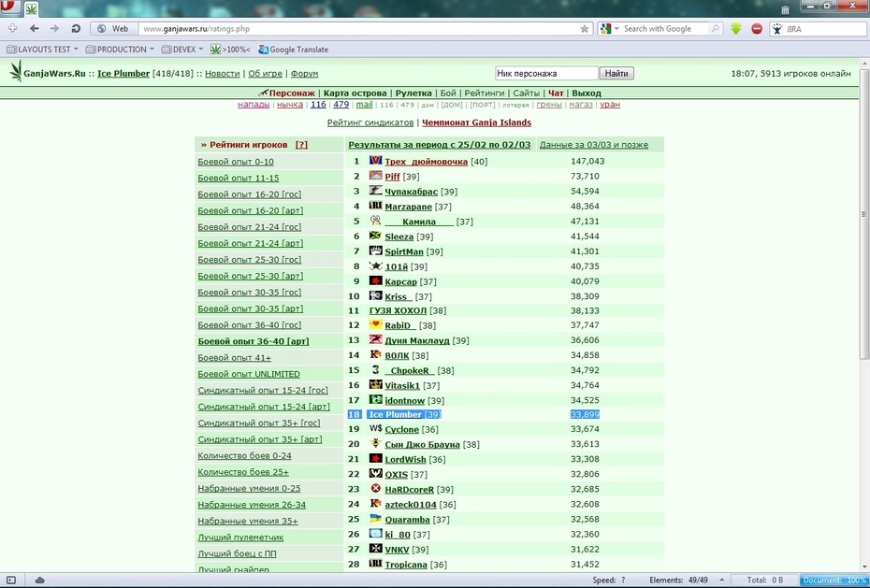Click the syndicate icon beside RabiD_

[376, 324]
